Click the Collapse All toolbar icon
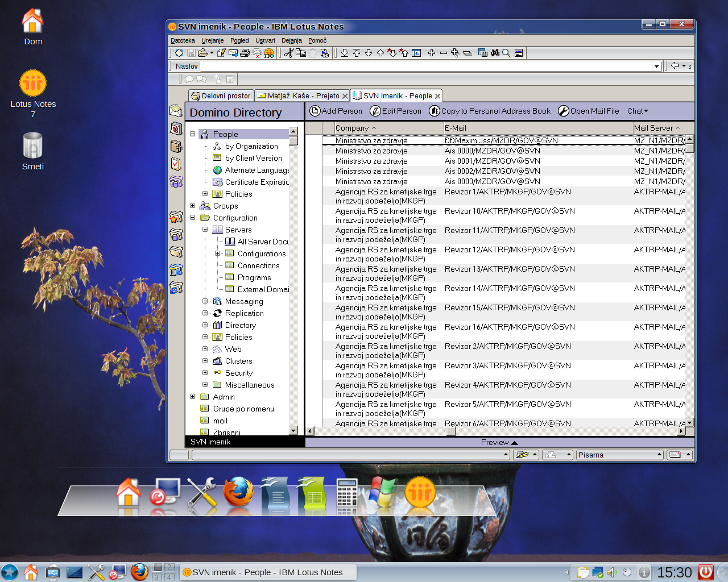 coord(468,53)
